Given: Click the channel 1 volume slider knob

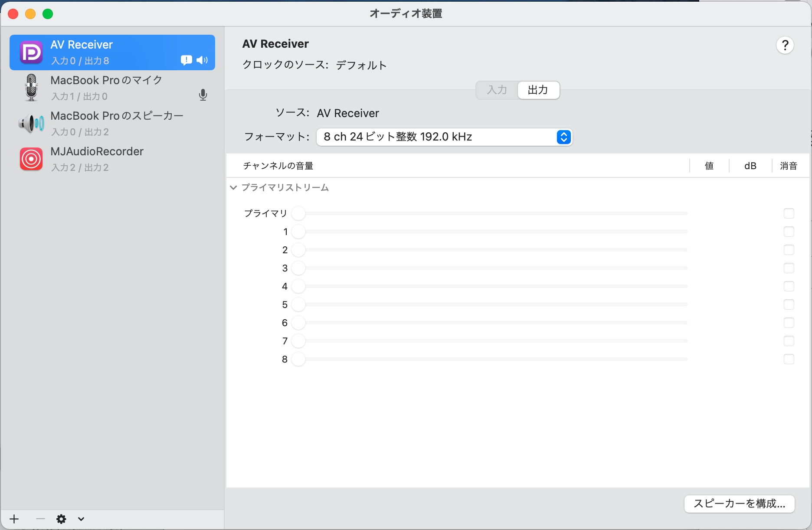Looking at the screenshot, I should click(298, 232).
